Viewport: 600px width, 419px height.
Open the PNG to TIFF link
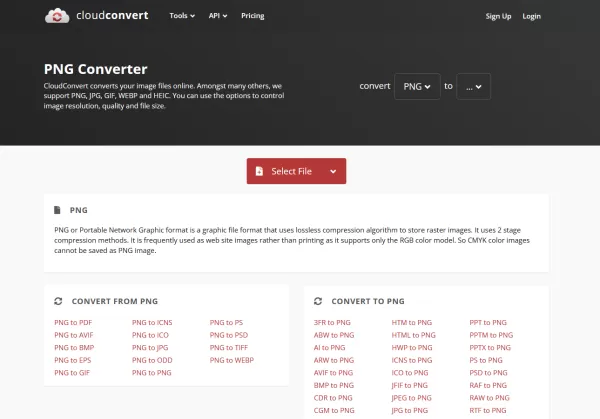[228, 348]
